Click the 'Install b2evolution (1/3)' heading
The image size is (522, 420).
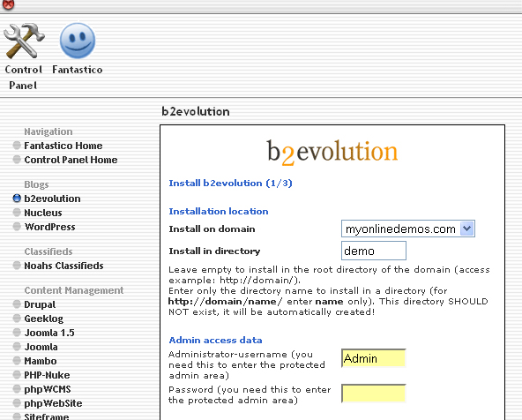click(x=230, y=184)
